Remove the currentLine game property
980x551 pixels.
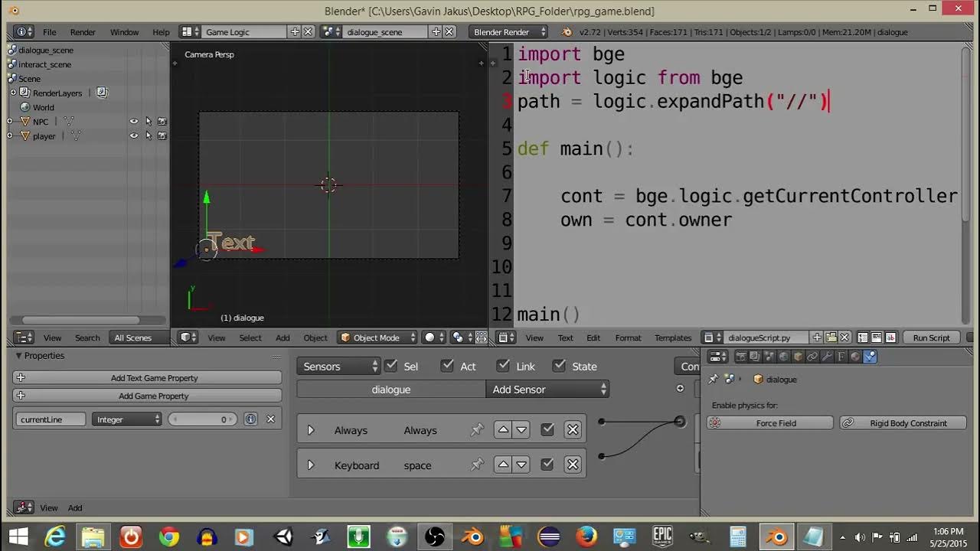pyautogui.click(x=270, y=419)
